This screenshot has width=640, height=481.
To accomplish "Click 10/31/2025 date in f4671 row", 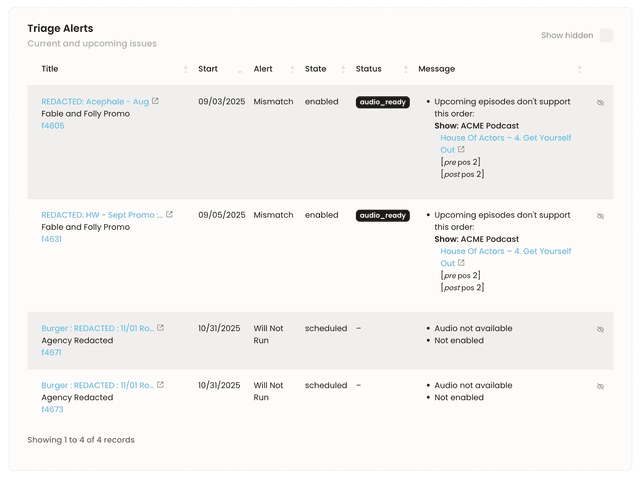I will coord(219,329).
